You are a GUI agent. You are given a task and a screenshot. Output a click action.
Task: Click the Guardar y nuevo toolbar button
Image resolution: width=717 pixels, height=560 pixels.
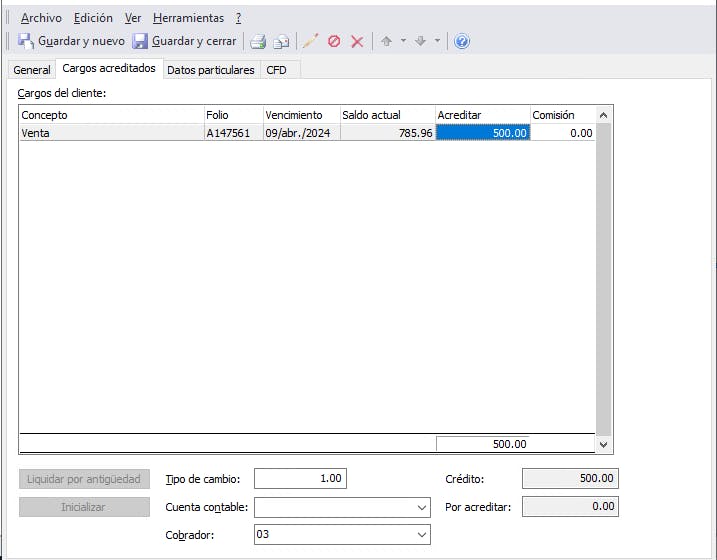click(x=71, y=41)
